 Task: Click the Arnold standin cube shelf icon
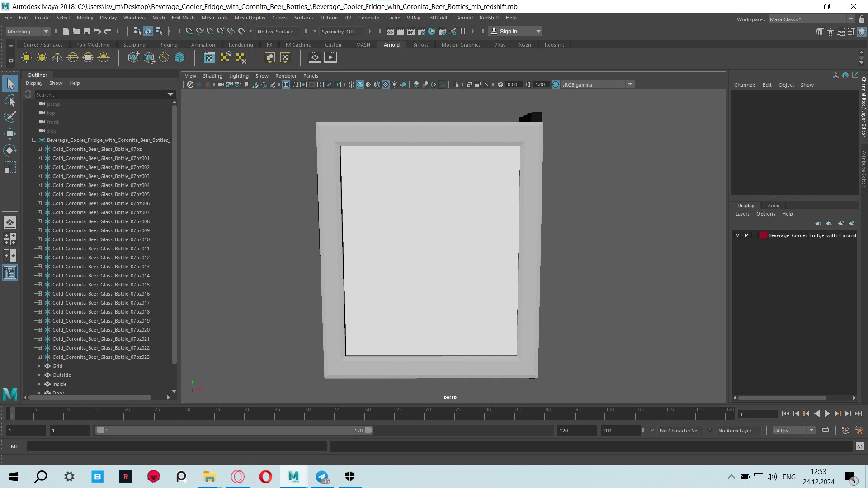134,57
